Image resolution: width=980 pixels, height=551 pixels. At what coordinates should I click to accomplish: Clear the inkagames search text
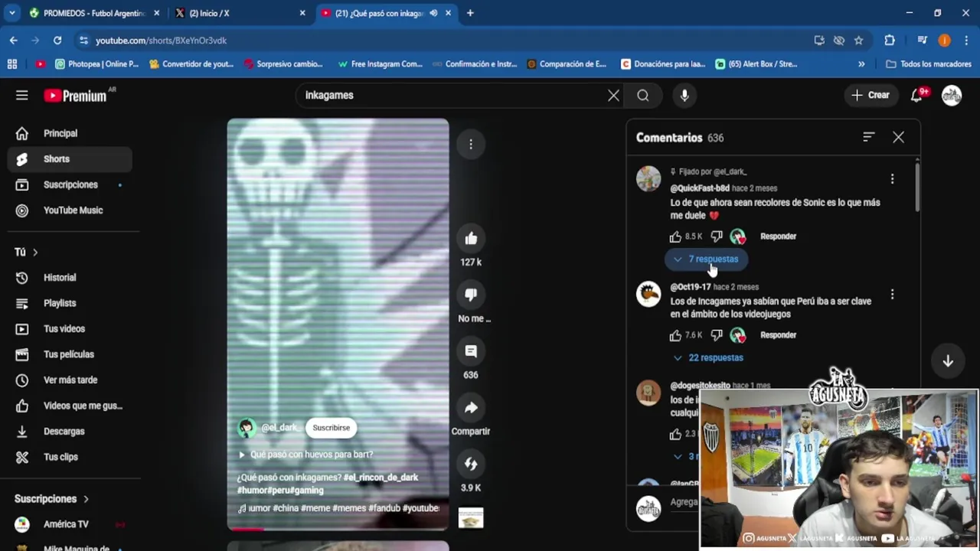click(x=613, y=95)
